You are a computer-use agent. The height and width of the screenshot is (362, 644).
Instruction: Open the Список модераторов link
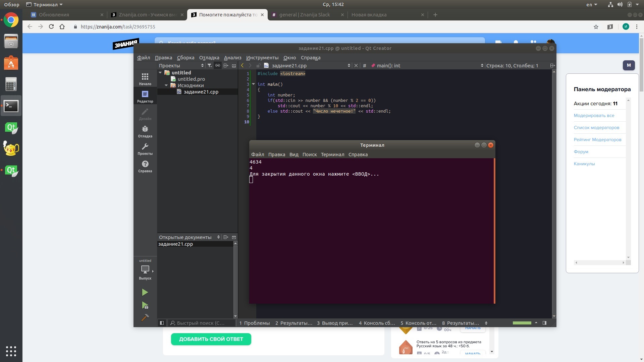pos(596,128)
